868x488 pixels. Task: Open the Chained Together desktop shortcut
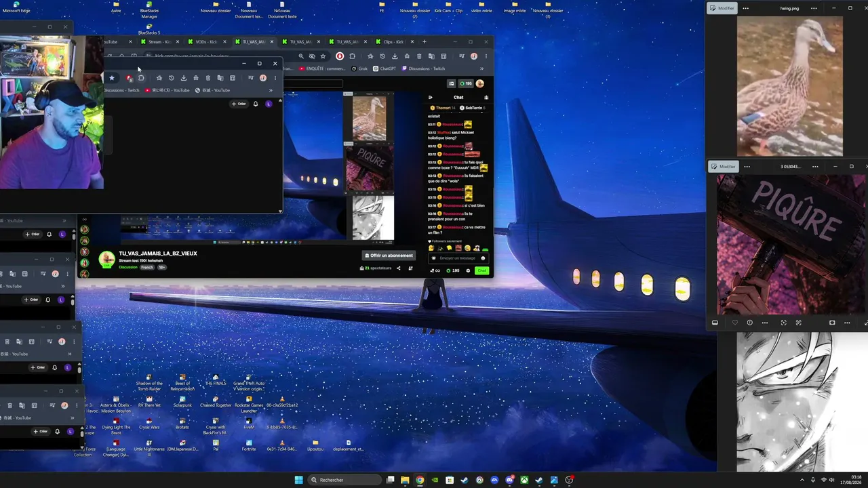pyautogui.click(x=216, y=401)
